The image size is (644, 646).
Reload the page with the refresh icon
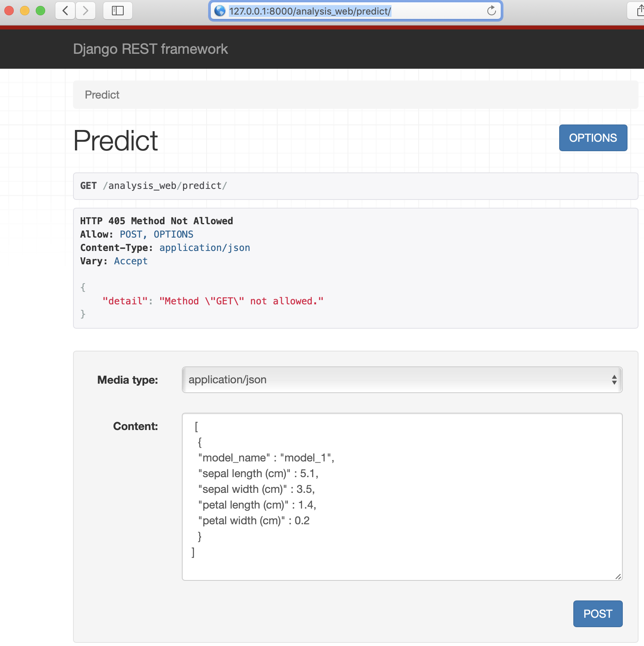[x=492, y=11]
